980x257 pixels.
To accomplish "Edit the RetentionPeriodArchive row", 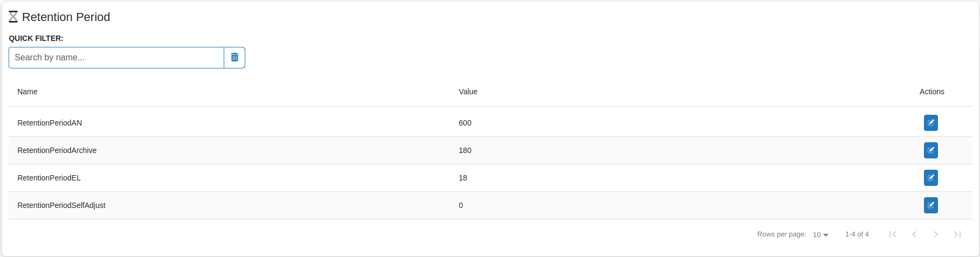I will tap(930, 150).
